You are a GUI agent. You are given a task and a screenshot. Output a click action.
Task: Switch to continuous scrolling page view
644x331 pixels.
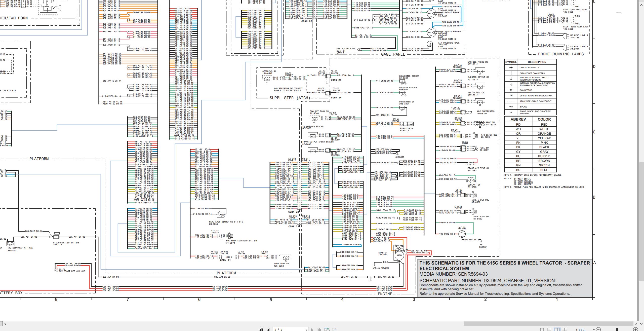coord(549,329)
